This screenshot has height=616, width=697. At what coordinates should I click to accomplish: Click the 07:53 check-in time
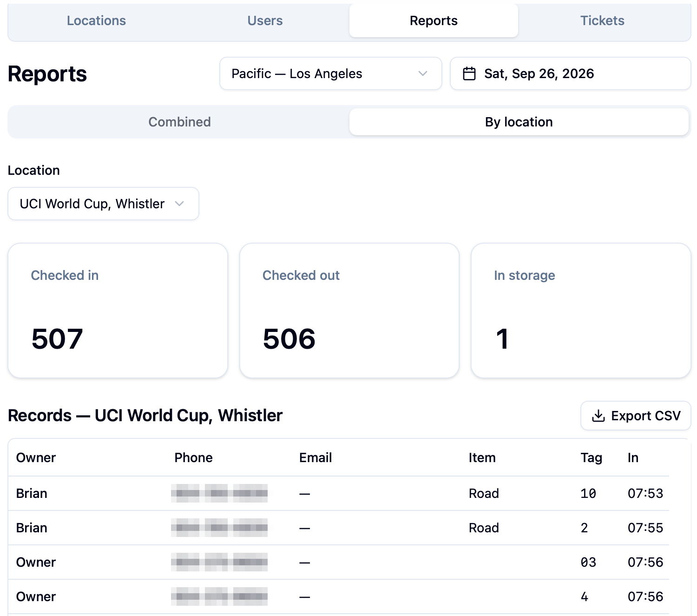coord(645,493)
